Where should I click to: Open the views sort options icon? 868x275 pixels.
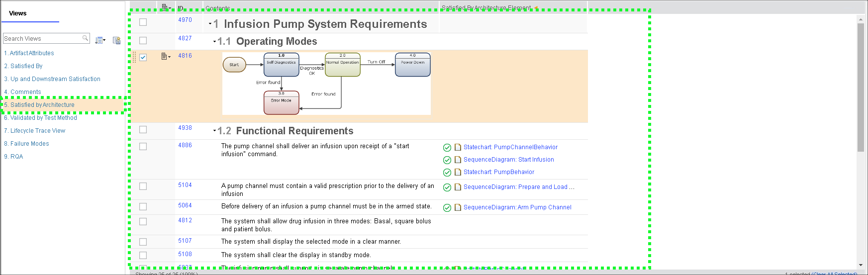click(x=100, y=40)
